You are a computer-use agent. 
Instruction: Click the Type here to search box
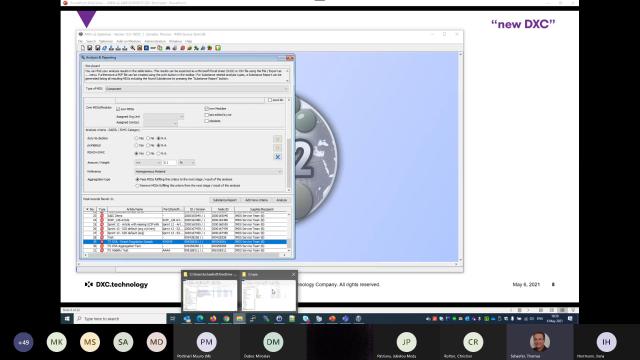pyautogui.click(x=120, y=318)
